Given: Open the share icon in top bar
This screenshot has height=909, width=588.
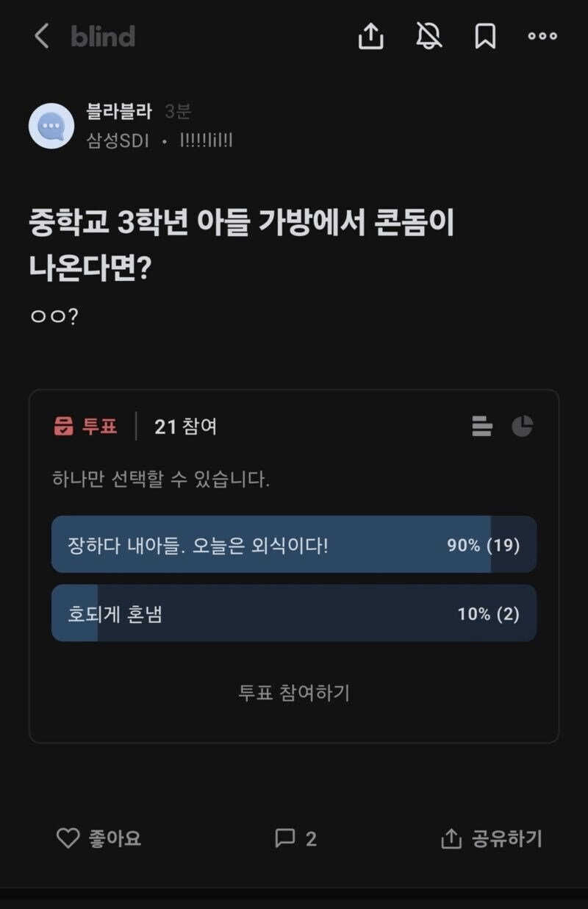Looking at the screenshot, I should tap(371, 36).
